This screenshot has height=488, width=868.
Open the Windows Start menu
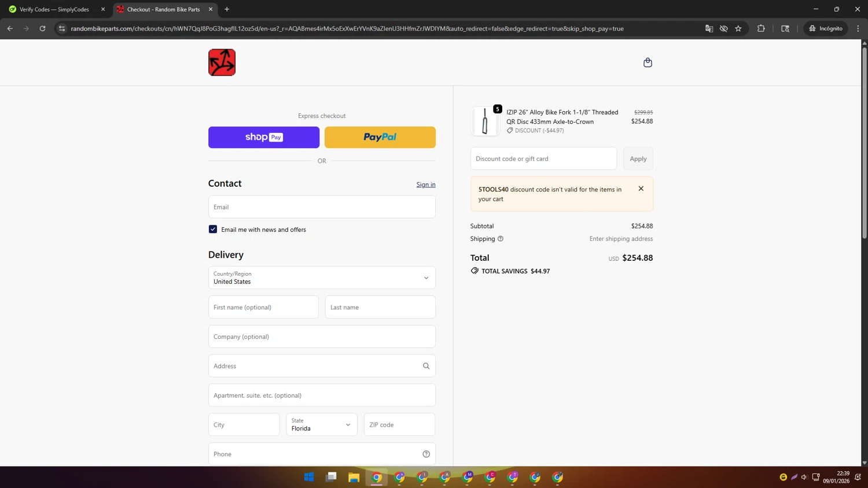coord(309,477)
